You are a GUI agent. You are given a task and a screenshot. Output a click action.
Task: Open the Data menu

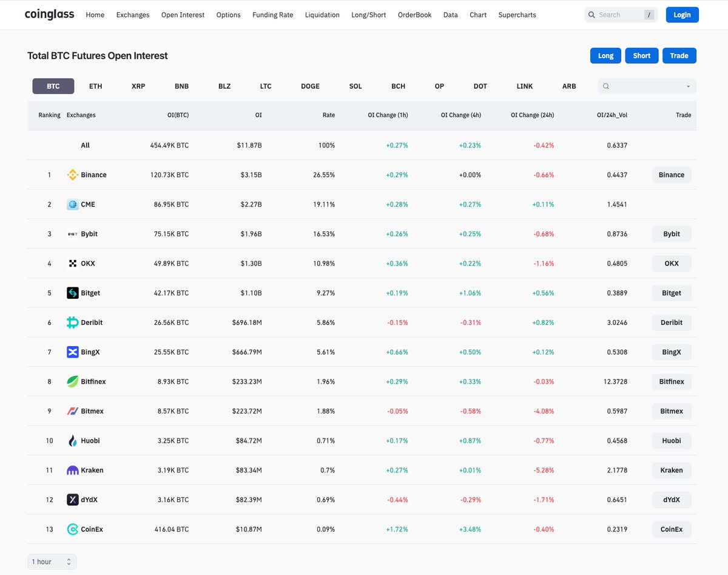coord(451,15)
